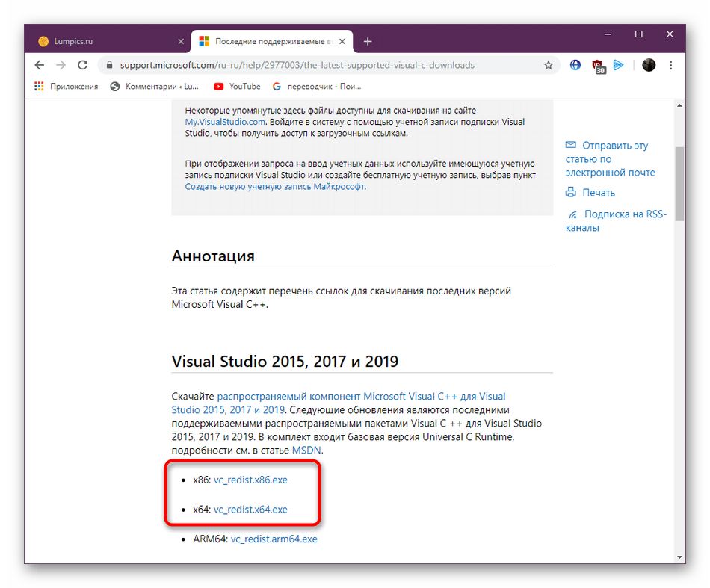Open the YouTube bookmark
Image resolution: width=710 pixels, height=588 pixels.
[x=236, y=86]
